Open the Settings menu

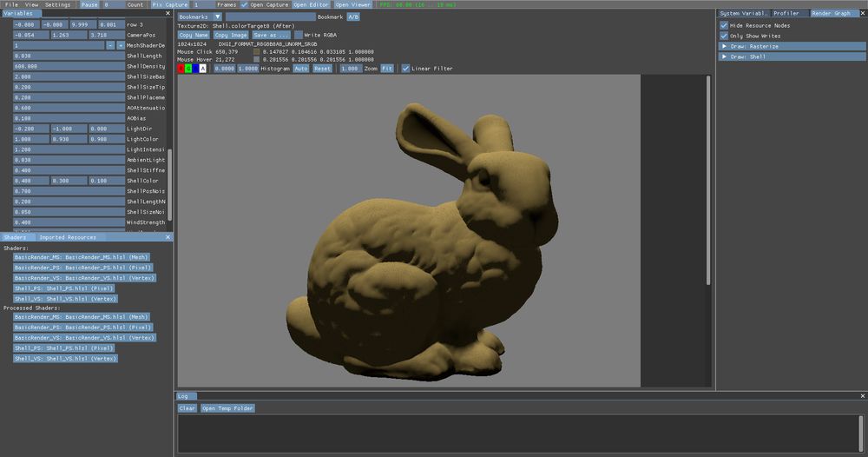57,4
